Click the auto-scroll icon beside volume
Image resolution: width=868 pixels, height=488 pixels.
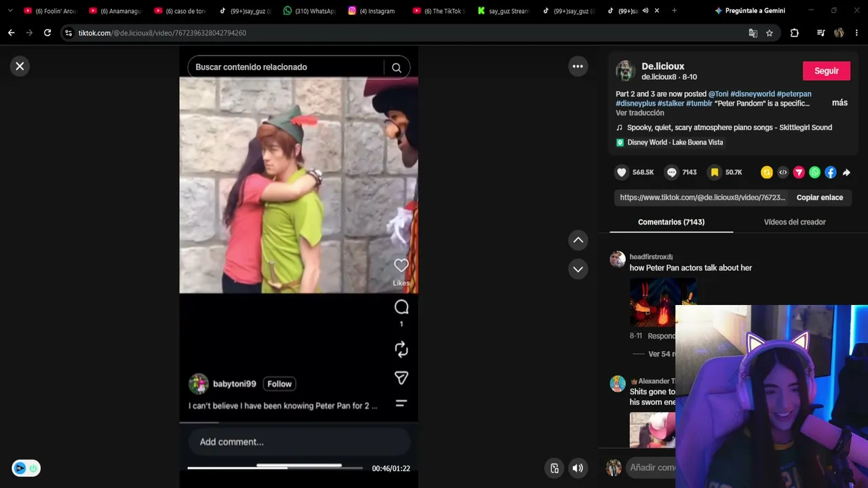(555, 468)
